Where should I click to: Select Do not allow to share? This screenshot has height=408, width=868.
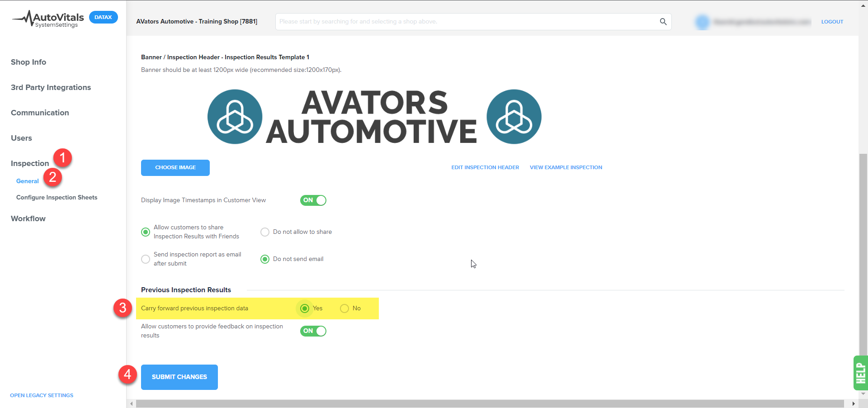[265, 232]
